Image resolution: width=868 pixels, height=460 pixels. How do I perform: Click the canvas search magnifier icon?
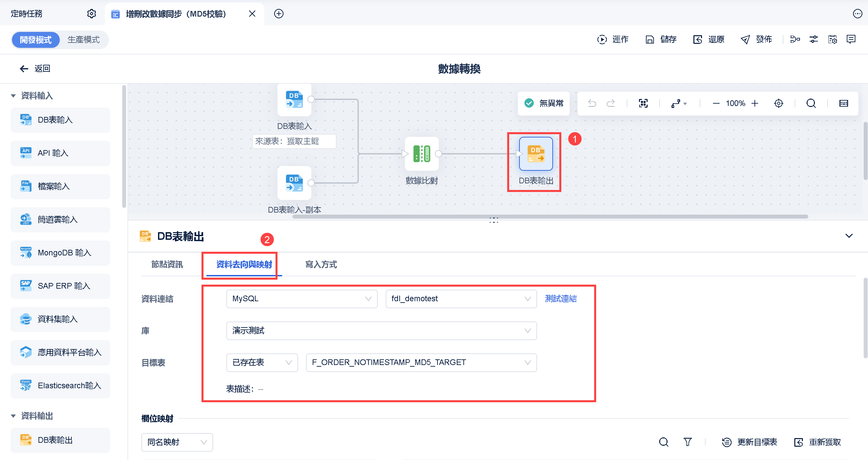pyautogui.click(x=811, y=103)
